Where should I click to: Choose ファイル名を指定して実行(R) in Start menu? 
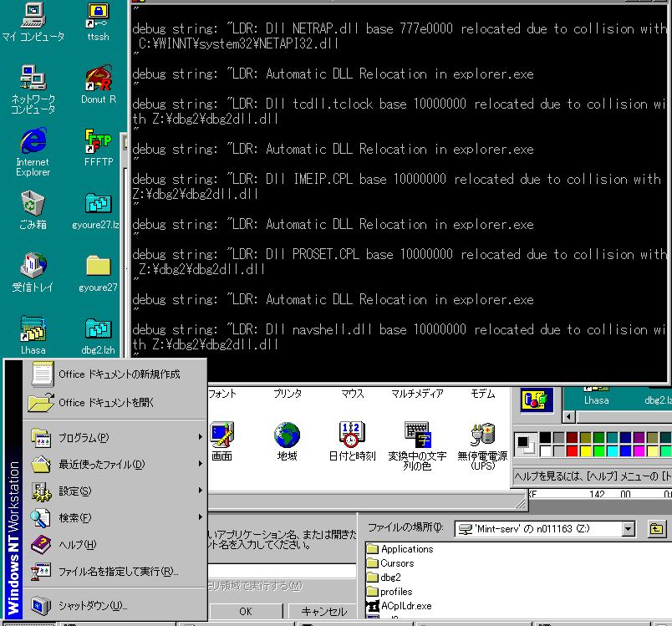click(x=115, y=571)
